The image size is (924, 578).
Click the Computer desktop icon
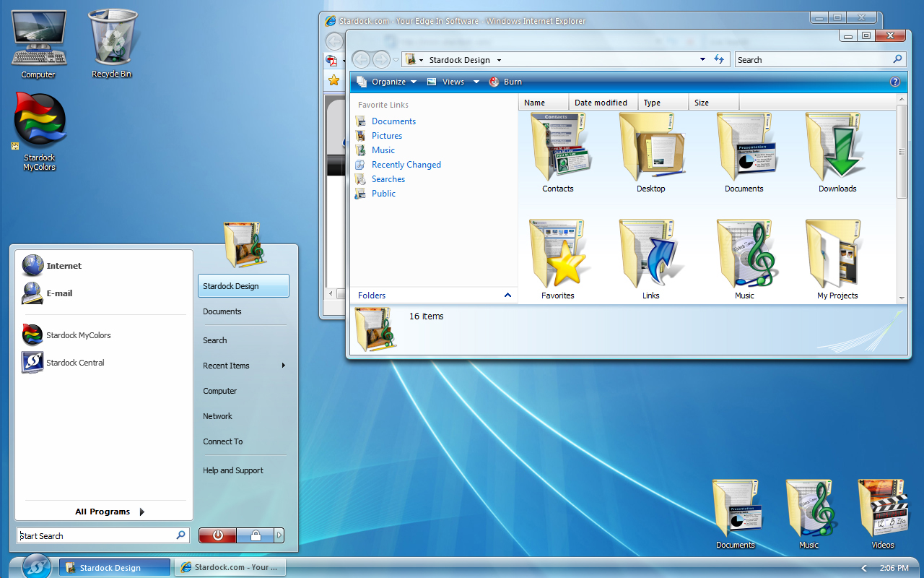(38, 40)
